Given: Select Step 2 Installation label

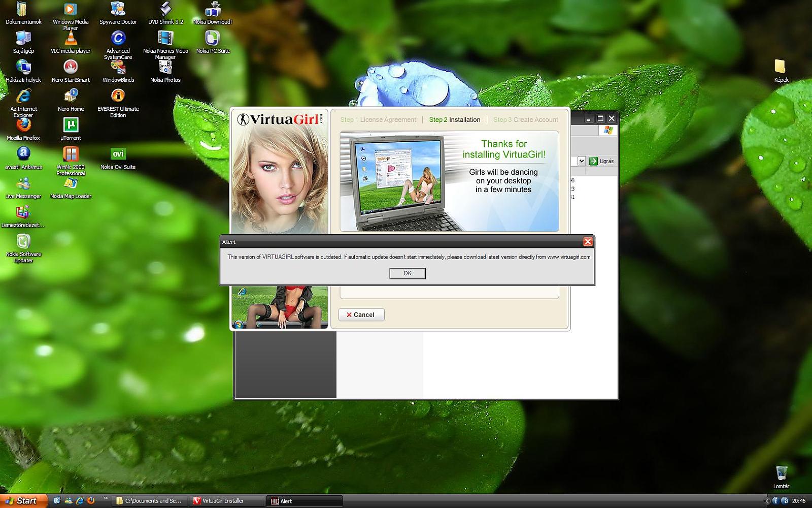Looking at the screenshot, I should pyautogui.click(x=455, y=120).
